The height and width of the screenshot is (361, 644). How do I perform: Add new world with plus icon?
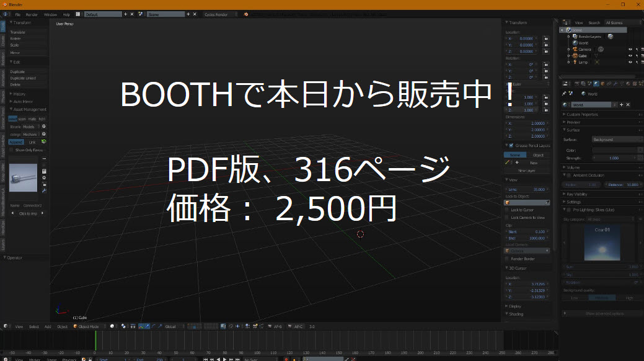click(x=622, y=105)
